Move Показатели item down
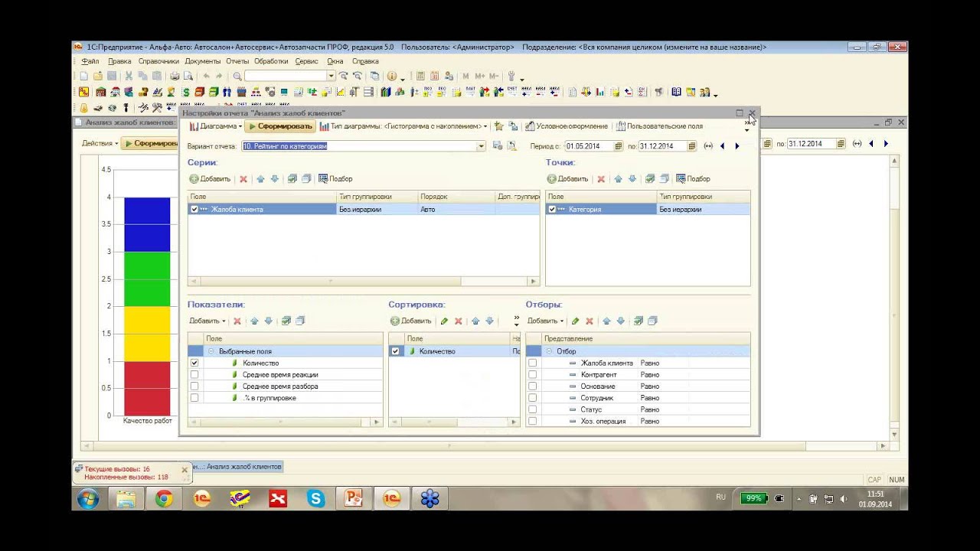 click(268, 321)
